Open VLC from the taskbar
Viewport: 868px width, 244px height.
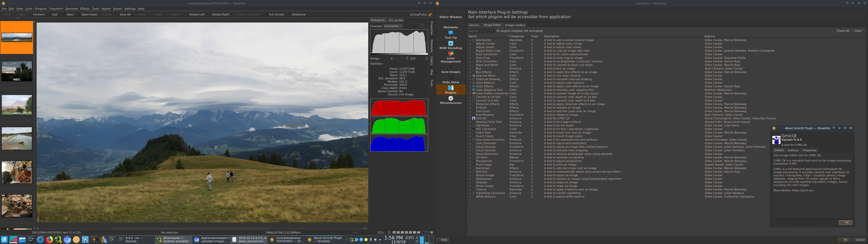pos(94,240)
